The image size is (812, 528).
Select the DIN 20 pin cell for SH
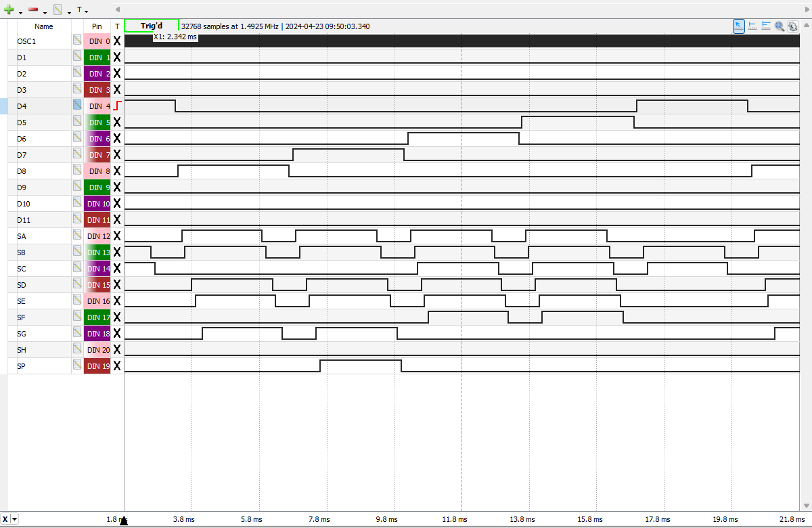[x=97, y=349]
